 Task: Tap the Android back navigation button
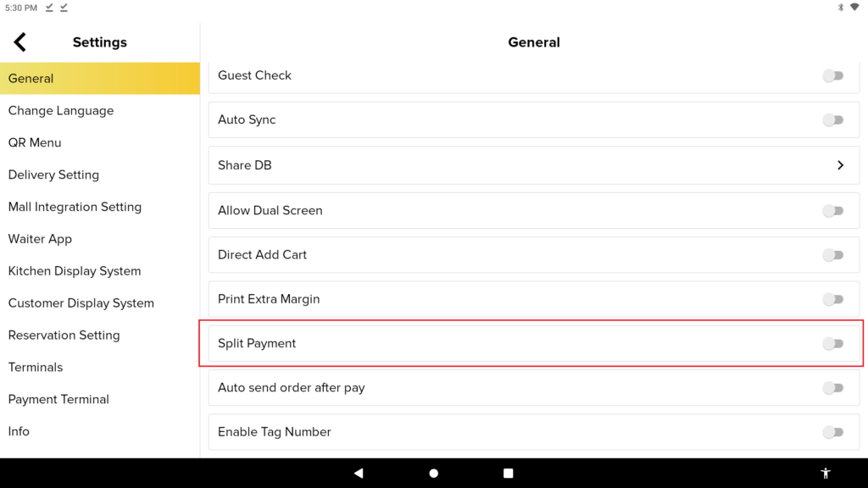point(359,473)
